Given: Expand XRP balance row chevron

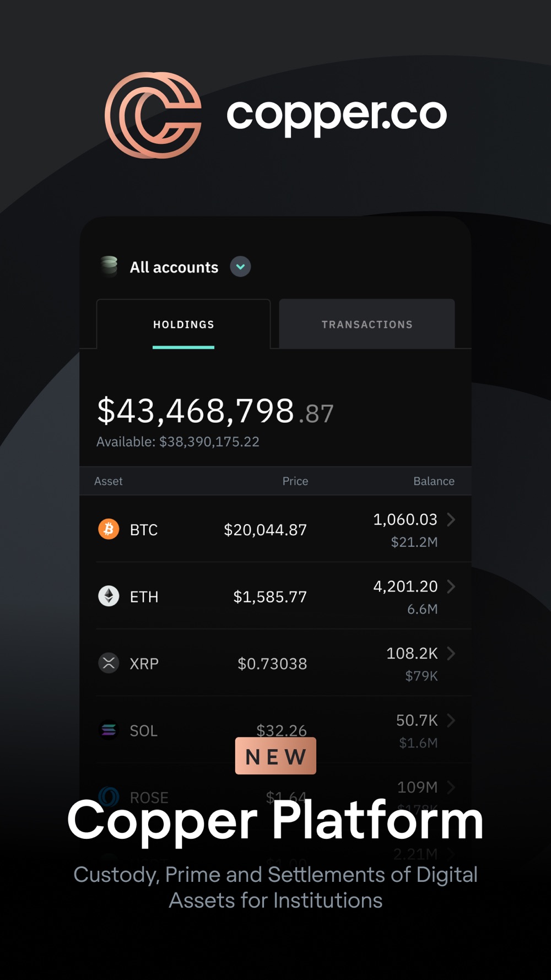Looking at the screenshot, I should click(451, 653).
